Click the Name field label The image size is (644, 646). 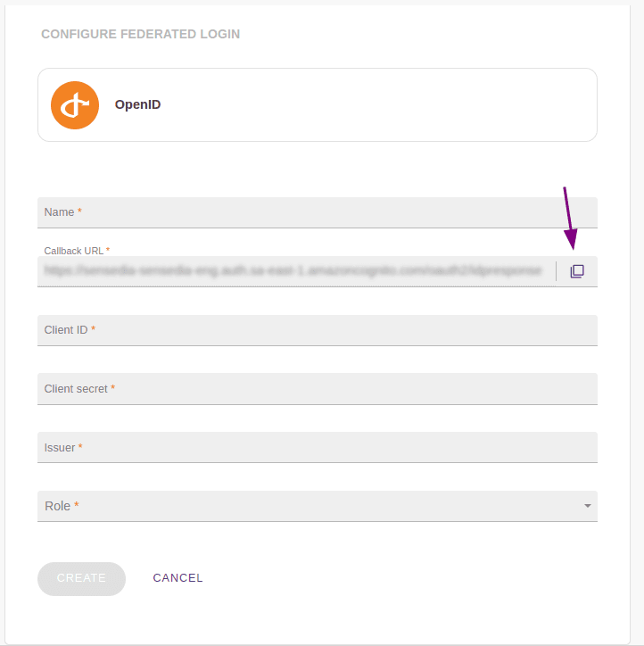click(60, 212)
